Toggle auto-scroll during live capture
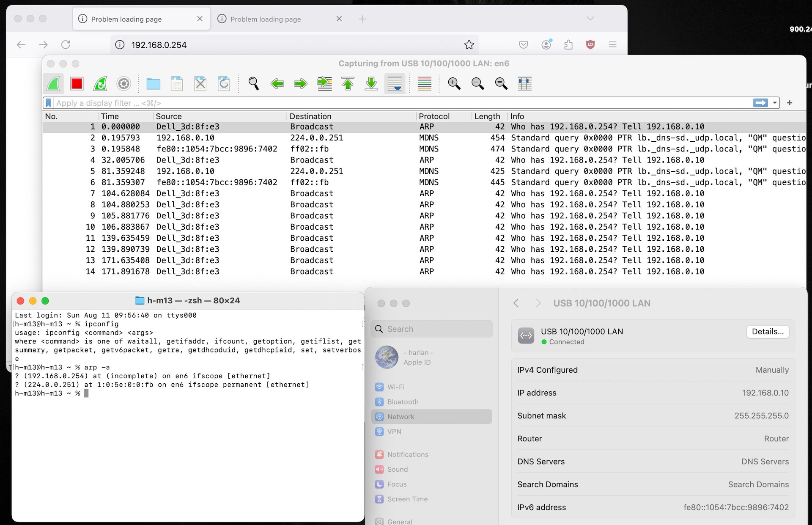The width and height of the screenshot is (812, 525). coord(395,84)
